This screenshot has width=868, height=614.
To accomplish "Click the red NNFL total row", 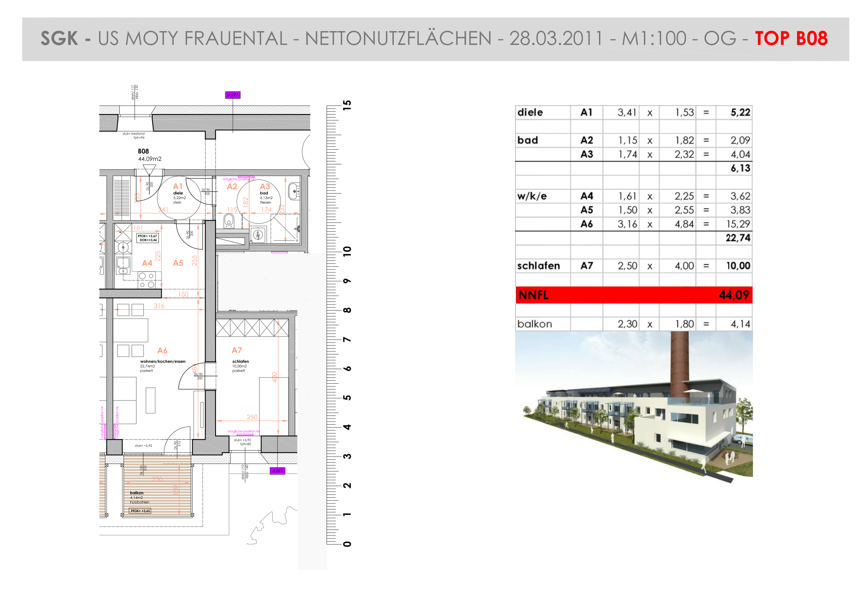I will pos(633,295).
